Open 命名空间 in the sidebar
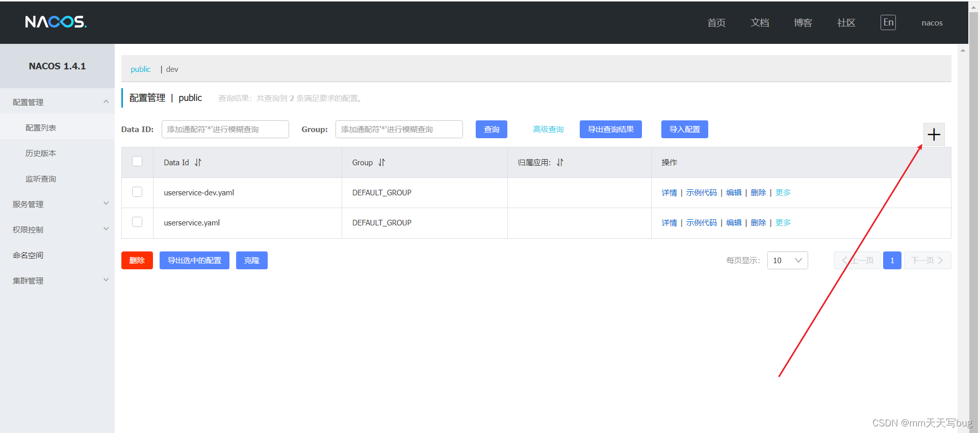 (28, 255)
